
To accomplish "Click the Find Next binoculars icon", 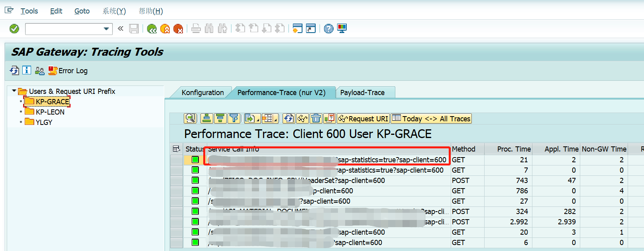I will click(x=222, y=29).
